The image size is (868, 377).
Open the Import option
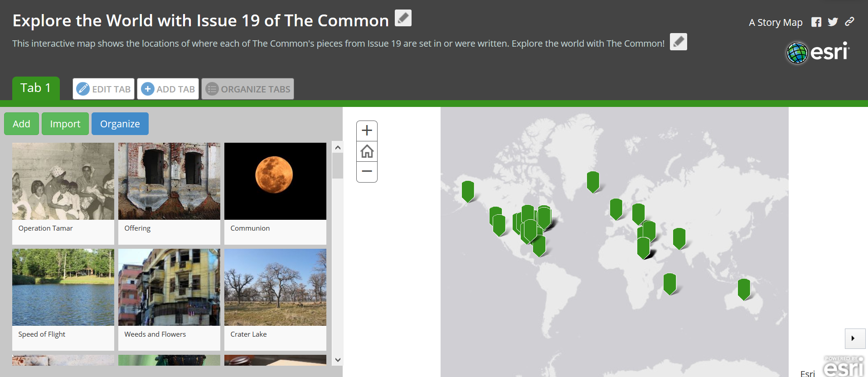[x=65, y=124]
